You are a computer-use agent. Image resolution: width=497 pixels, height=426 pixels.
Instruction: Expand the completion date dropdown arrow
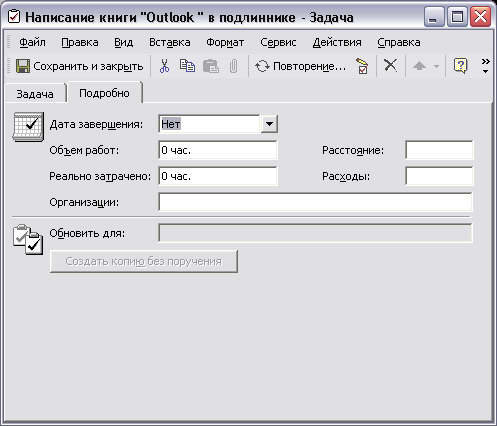coord(269,124)
